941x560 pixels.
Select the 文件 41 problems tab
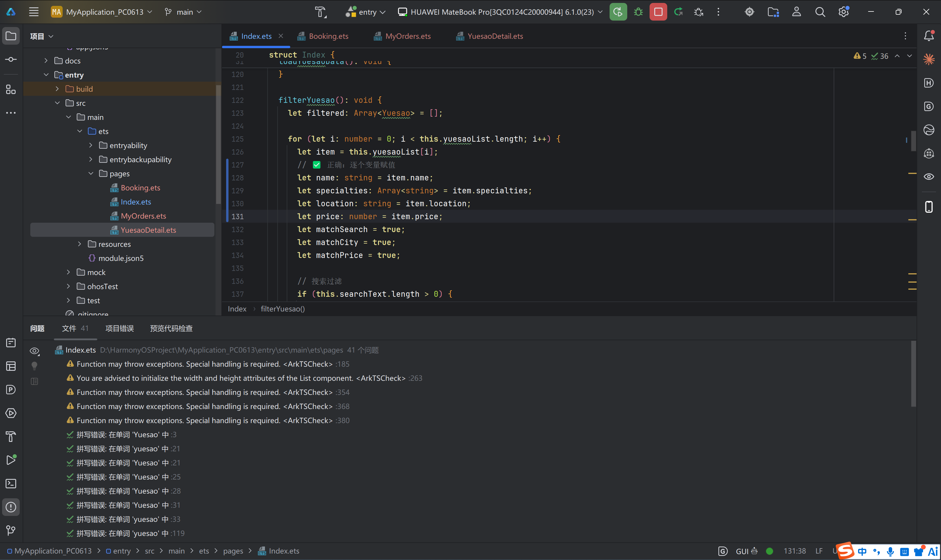pos(75,328)
